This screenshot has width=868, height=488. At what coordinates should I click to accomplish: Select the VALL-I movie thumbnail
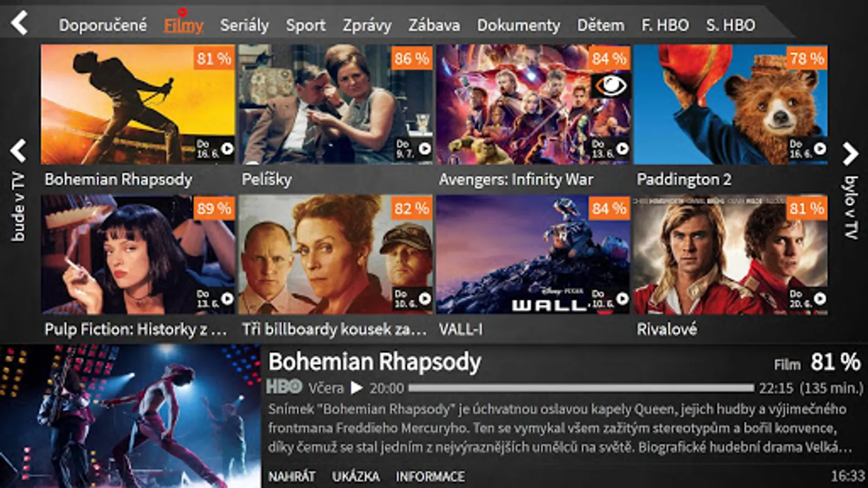point(533,254)
